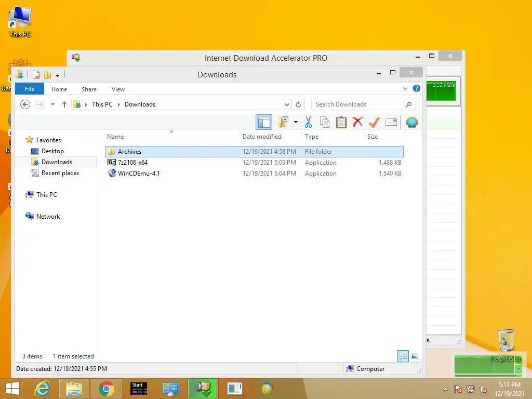
Task: Go back with the Back arrow
Action: coord(25,104)
